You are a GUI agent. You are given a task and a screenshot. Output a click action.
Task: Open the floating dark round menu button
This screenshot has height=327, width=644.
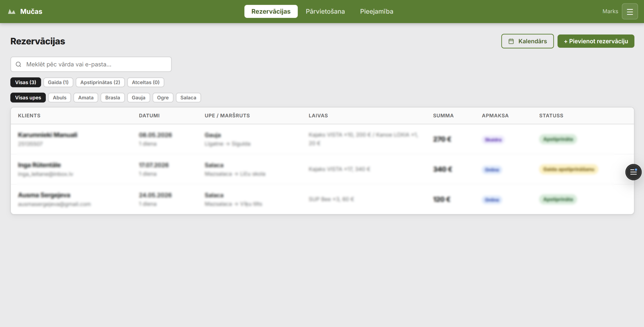633,172
